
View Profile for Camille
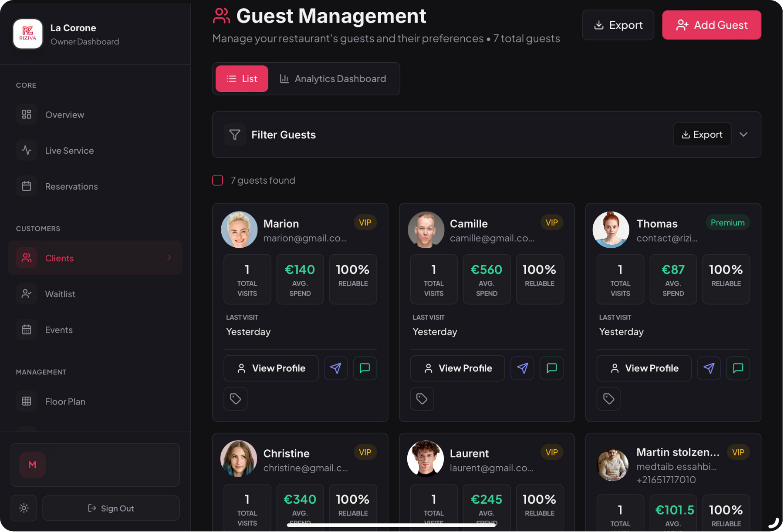coord(457,368)
